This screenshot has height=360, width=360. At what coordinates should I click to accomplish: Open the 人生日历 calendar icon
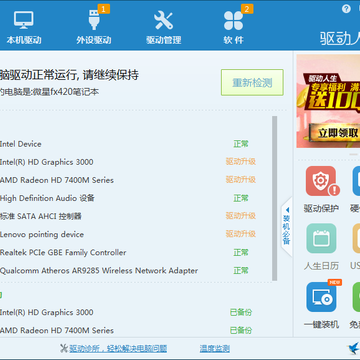tap(321, 238)
